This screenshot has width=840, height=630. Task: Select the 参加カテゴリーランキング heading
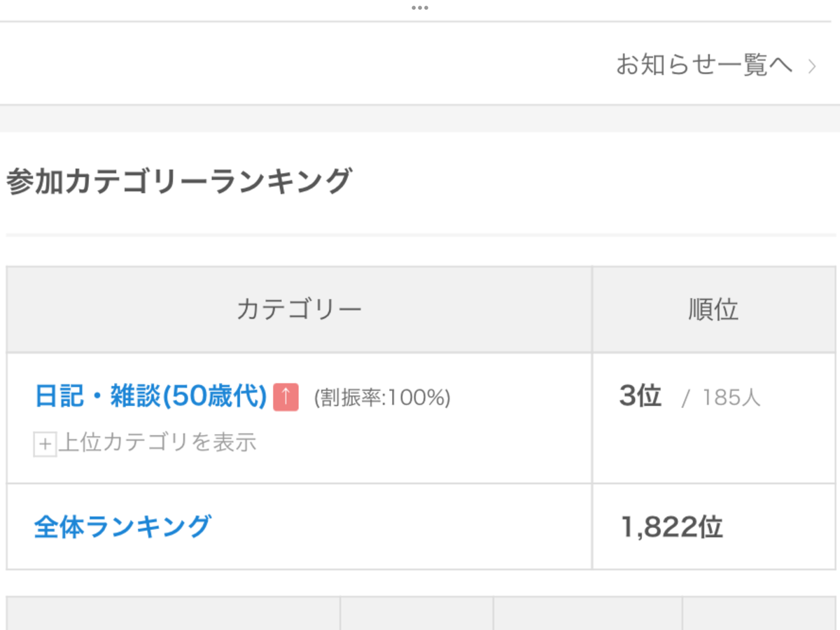(178, 181)
